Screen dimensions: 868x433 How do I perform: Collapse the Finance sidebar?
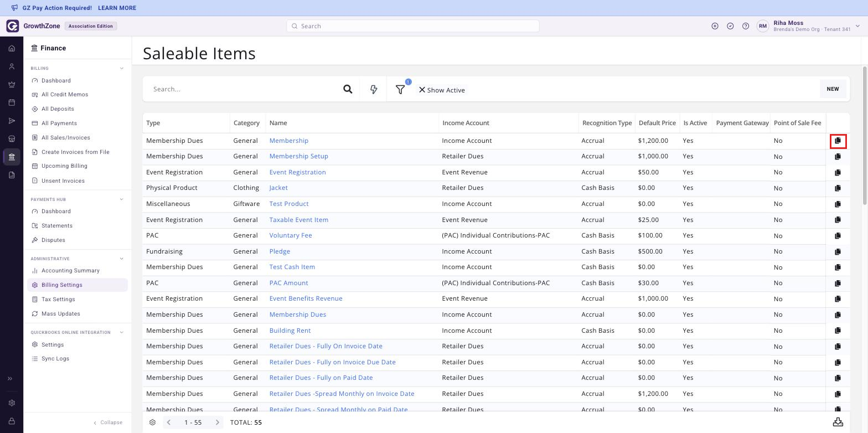[108, 422]
